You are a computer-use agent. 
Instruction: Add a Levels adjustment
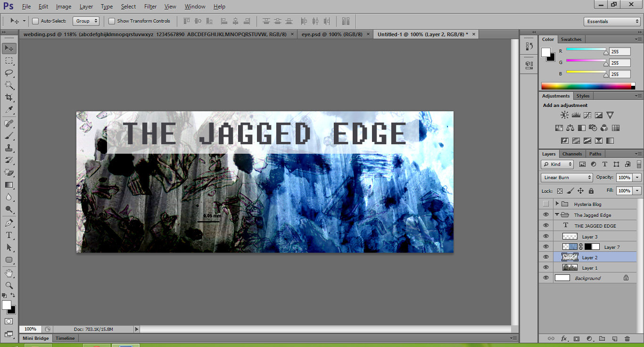click(x=576, y=115)
